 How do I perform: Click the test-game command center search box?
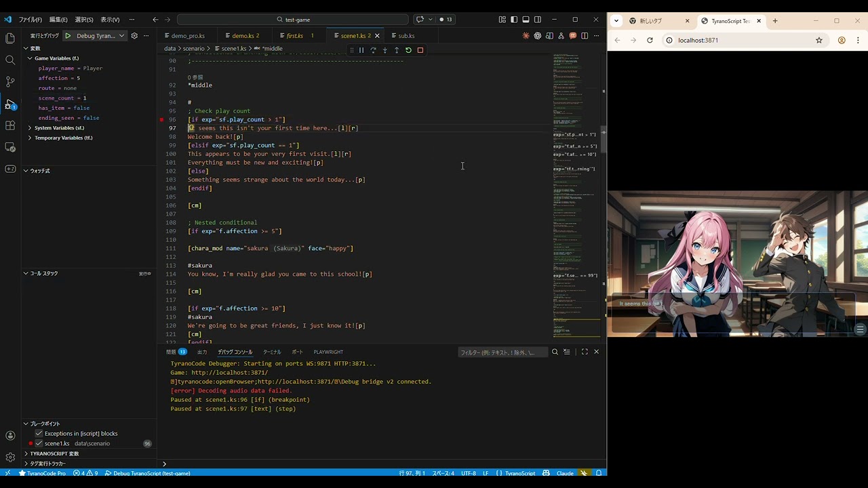click(293, 20)
